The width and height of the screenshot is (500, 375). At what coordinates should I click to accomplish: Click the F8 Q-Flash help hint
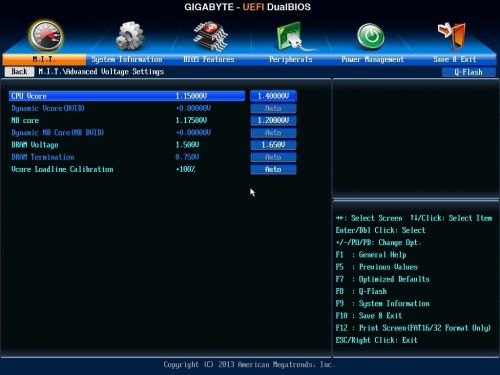coord(361,291)
